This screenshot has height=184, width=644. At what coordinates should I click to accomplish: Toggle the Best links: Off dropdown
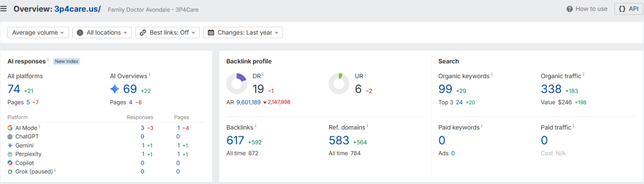pyautogui.click(x=168, y=32)
